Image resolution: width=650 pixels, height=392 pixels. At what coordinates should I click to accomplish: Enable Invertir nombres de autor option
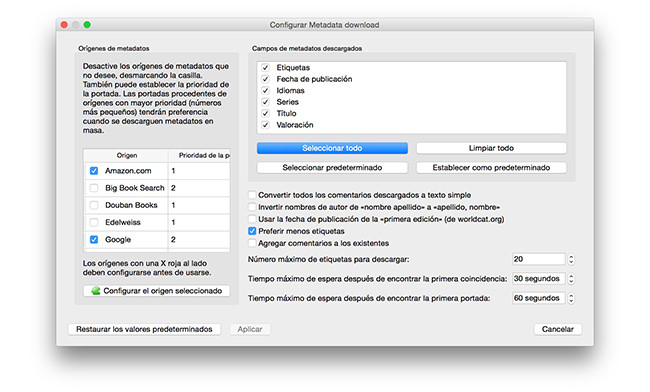click(x=252, y=207)
